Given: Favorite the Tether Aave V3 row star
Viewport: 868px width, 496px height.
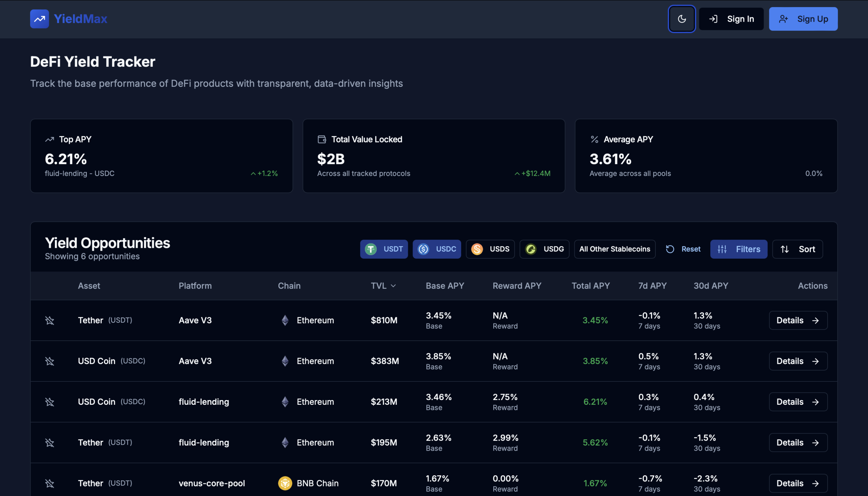Looking at the screenshot, I should tap(50, 320).
